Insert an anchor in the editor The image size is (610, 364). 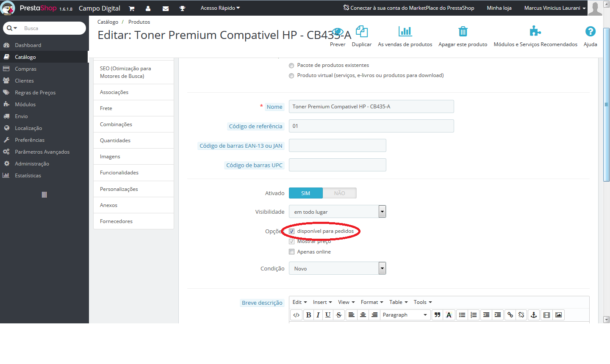coord(534,315)
